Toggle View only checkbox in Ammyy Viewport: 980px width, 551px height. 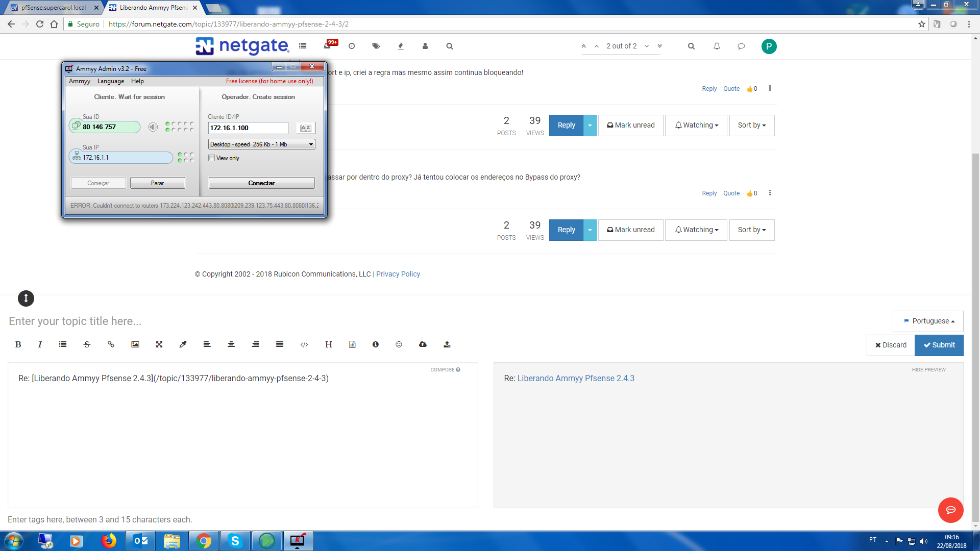(x=212, y=158)
